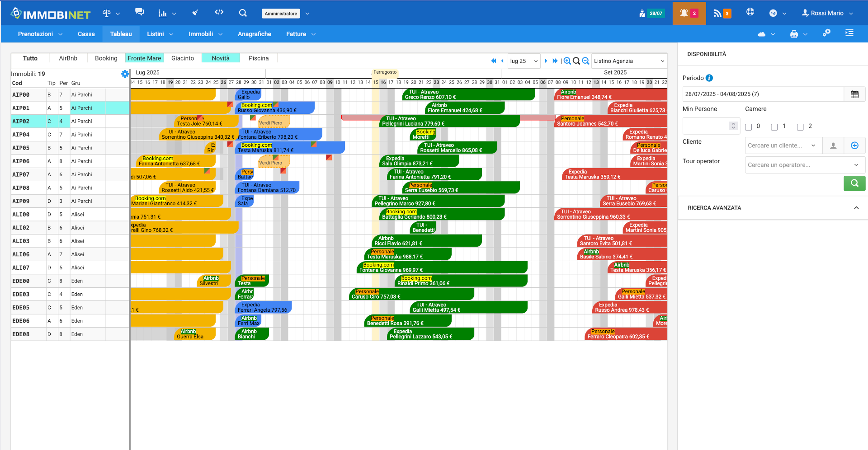Click the Min Persone stepper arrows

734,126
